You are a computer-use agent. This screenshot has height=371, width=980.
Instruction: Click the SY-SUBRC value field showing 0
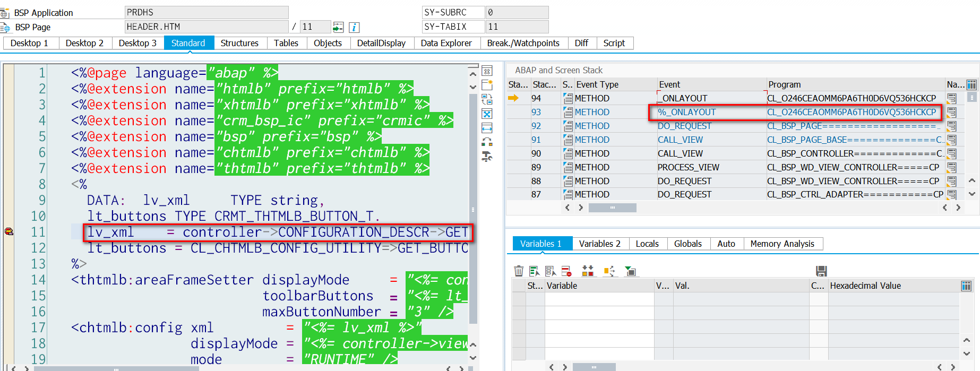click(x=517, y=12)
